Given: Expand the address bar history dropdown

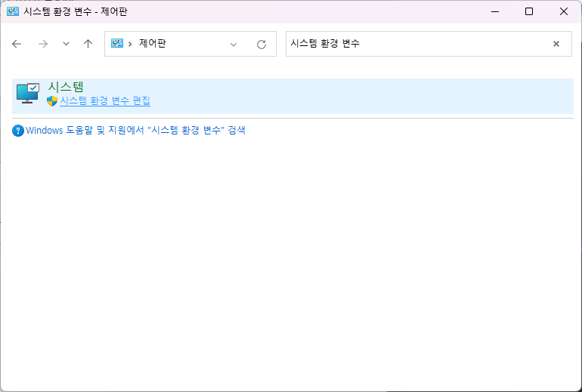Looking at the screenshot, I should tap(234, 45).
